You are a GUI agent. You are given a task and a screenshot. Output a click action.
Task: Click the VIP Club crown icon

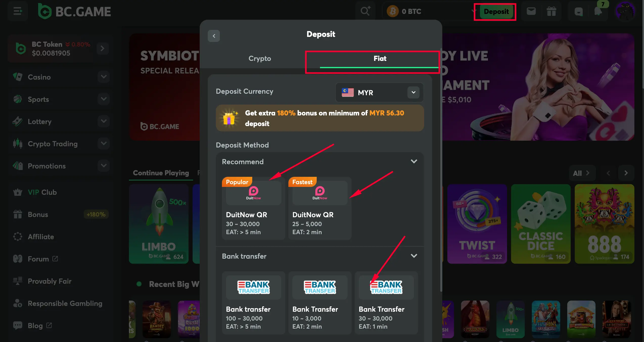(18, 192)
